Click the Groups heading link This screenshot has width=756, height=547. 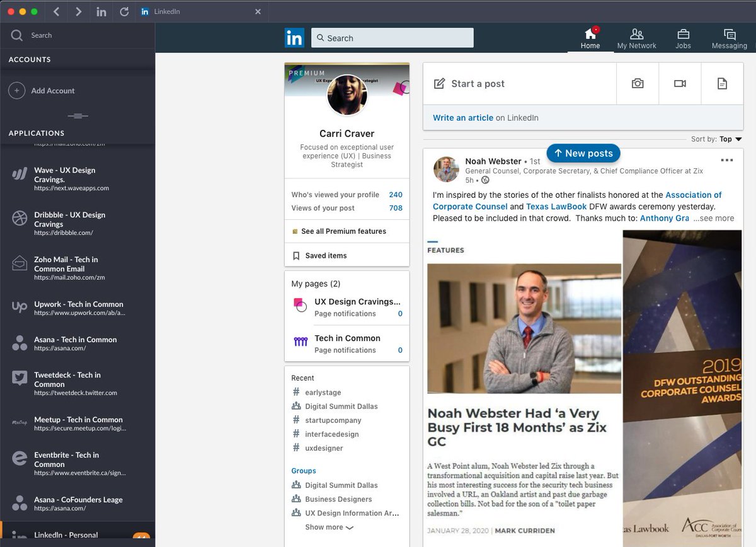click(x=304, y=471)
